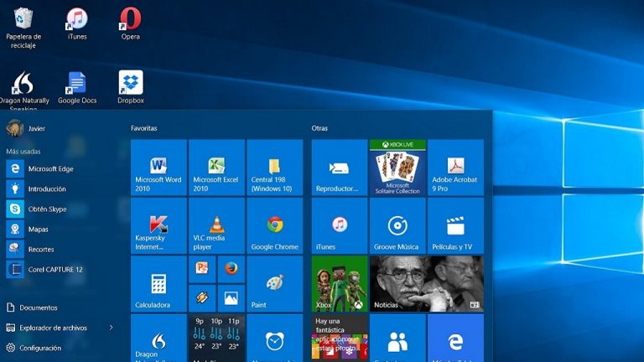Open the small orange diamond-icon tile
This screenshot has height=362, width=644.
(202, 298)
